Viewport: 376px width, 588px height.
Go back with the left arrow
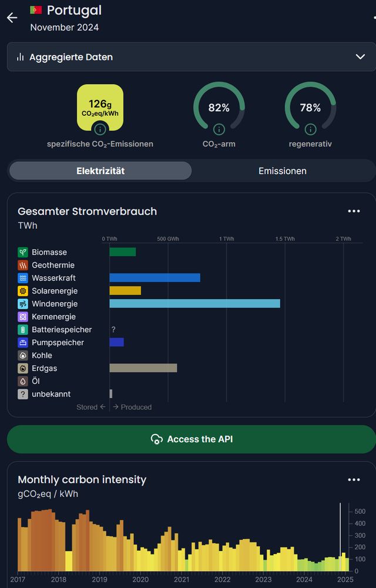pos(12,18)
